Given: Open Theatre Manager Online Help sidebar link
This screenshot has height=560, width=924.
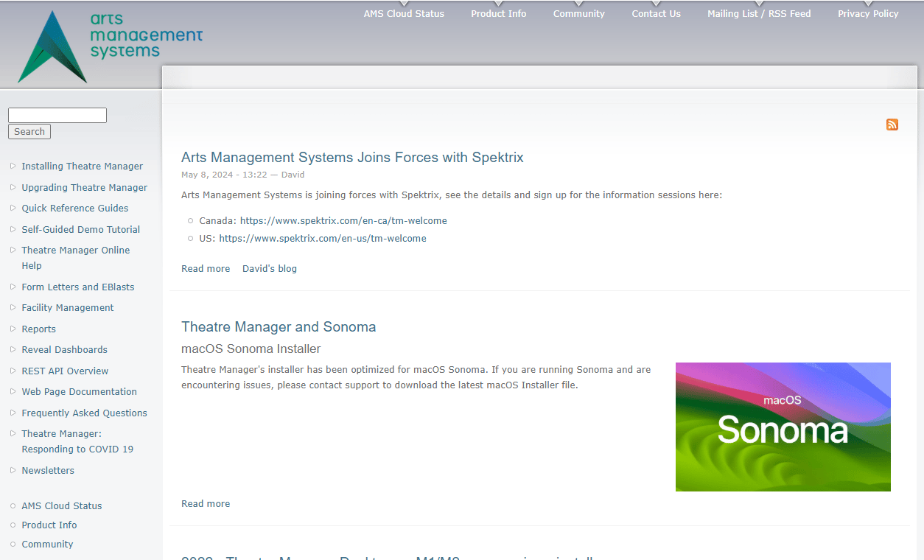Looking at the screenshot, I should [x=76, y=258].
